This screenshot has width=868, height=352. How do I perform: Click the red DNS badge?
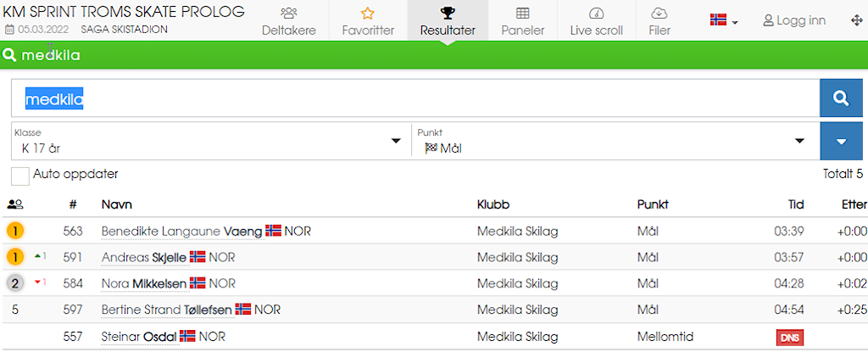pos(789,338)
